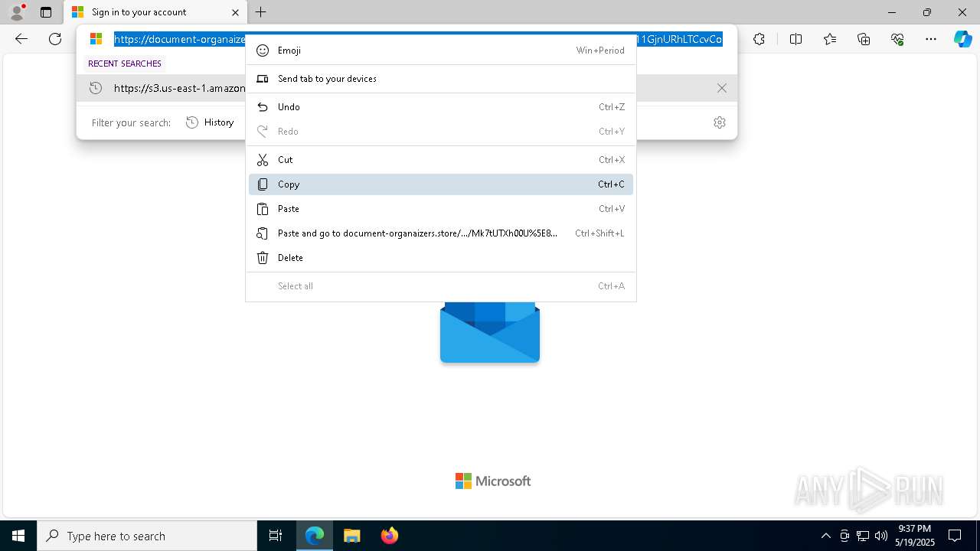Choose Delete in context menu
The width and height of the screenshot is (980, 551).
441,258
